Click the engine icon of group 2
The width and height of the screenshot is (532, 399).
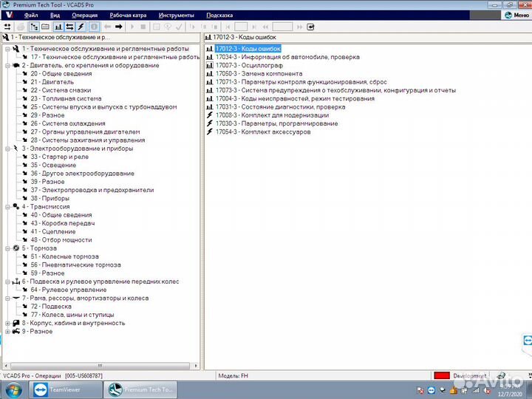tap(16, 66)
